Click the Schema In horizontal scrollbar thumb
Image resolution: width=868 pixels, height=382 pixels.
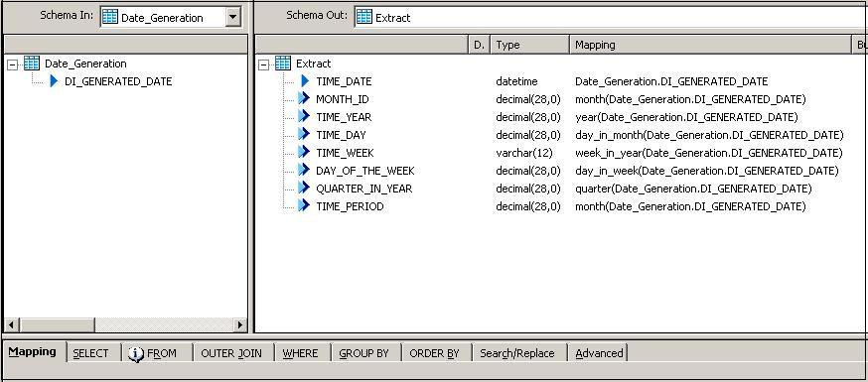[x=57, y=324]
